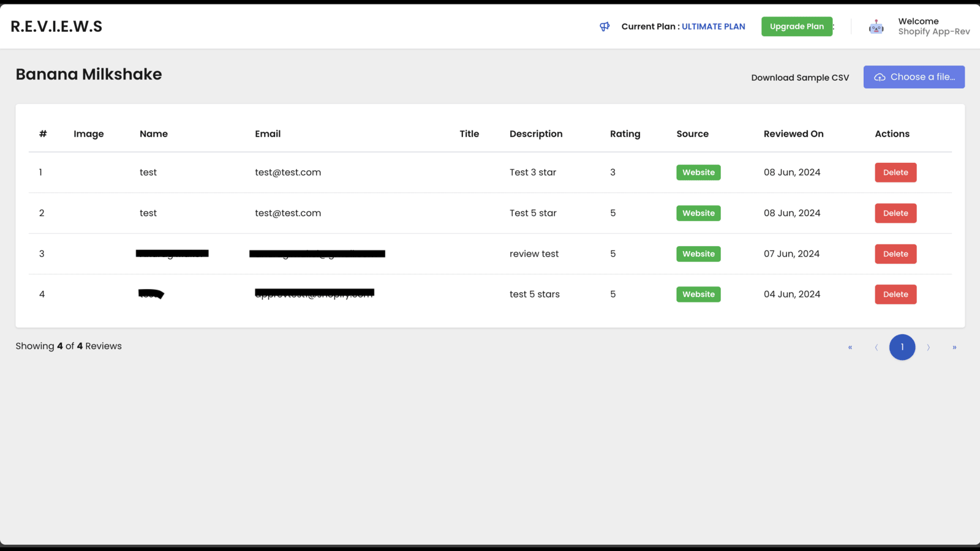The width and height of the screenshot is (980, 551).
Task: Click the Actions column header
Action: (892, 133)
